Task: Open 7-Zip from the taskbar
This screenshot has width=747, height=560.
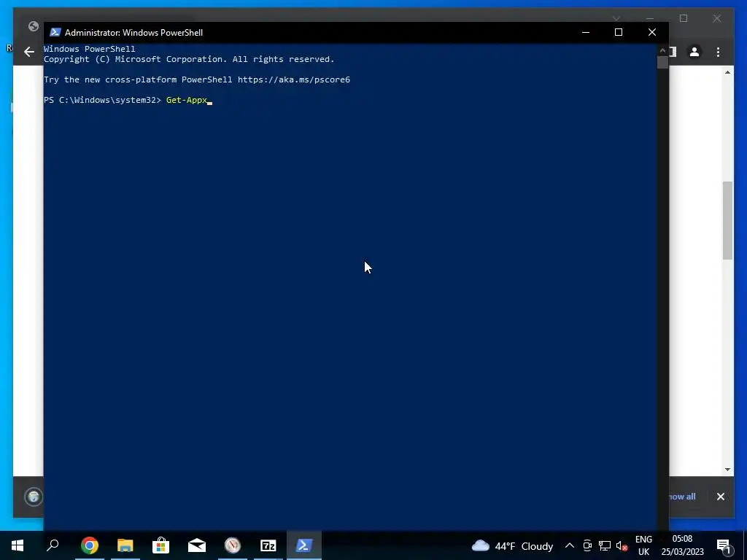Action: [268, 545]
